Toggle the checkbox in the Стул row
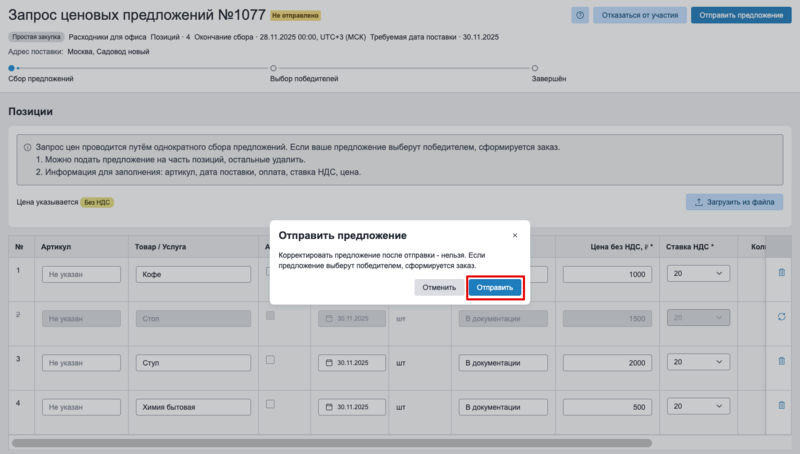Image resolution: width=800 pixels, height=454 pixels. click(270, 360)
